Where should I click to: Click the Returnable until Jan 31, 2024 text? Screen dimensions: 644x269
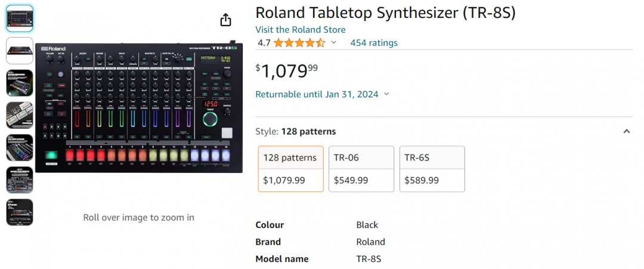tap(317, 94)
